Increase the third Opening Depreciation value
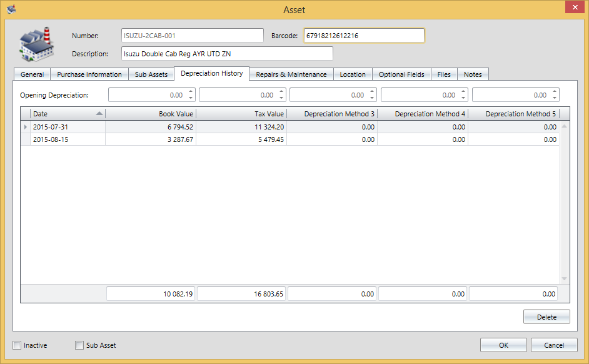Screen dimensions: 589x364 (372, 92)
